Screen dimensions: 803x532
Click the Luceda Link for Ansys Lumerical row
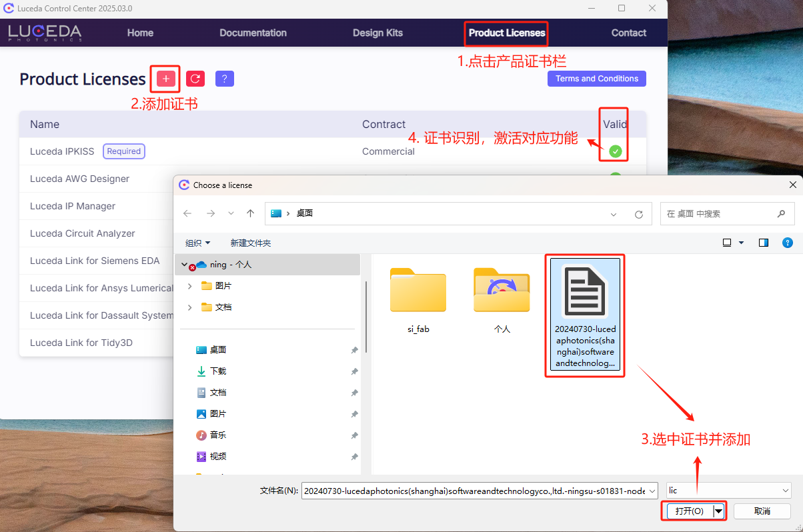95,288
